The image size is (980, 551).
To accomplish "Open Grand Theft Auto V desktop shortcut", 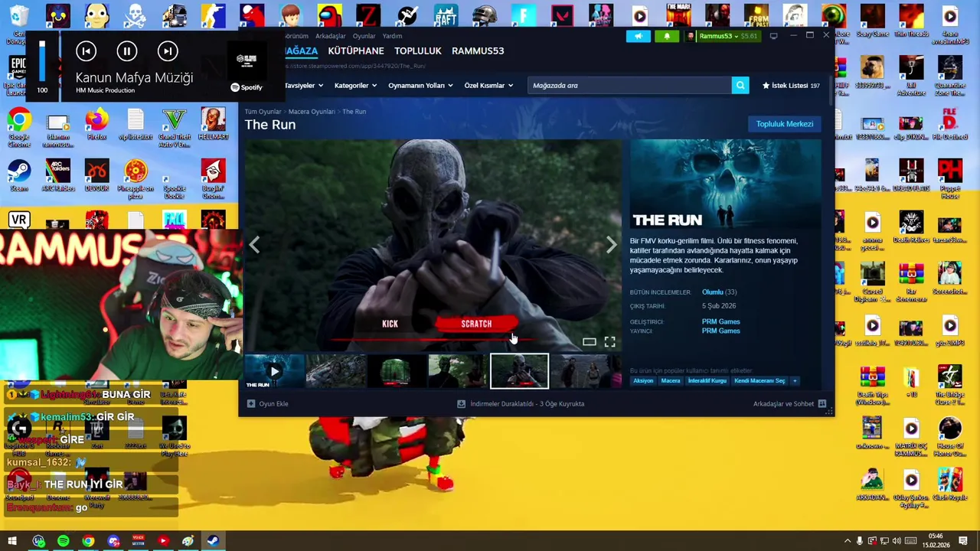I will 175,129.
